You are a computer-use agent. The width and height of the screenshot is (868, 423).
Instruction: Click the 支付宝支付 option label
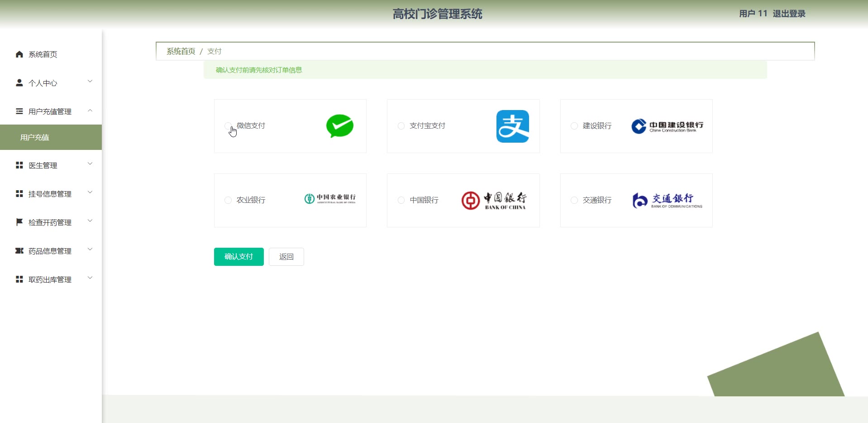428,126
